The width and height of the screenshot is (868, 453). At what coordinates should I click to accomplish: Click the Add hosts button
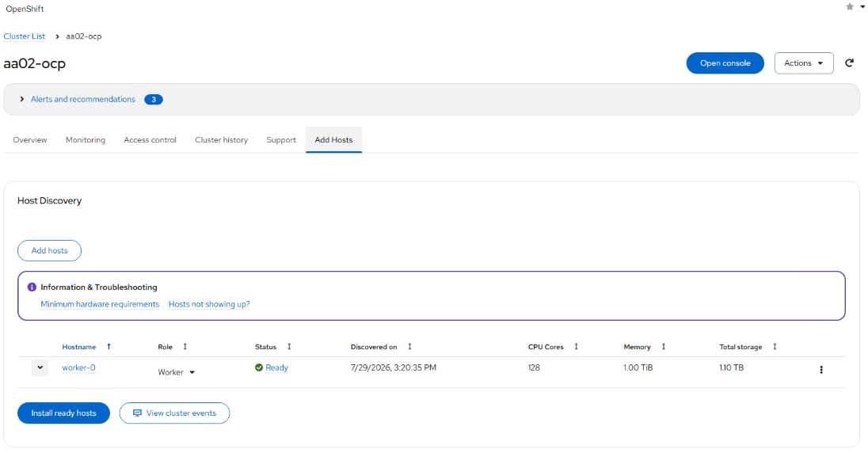(49, 250)
